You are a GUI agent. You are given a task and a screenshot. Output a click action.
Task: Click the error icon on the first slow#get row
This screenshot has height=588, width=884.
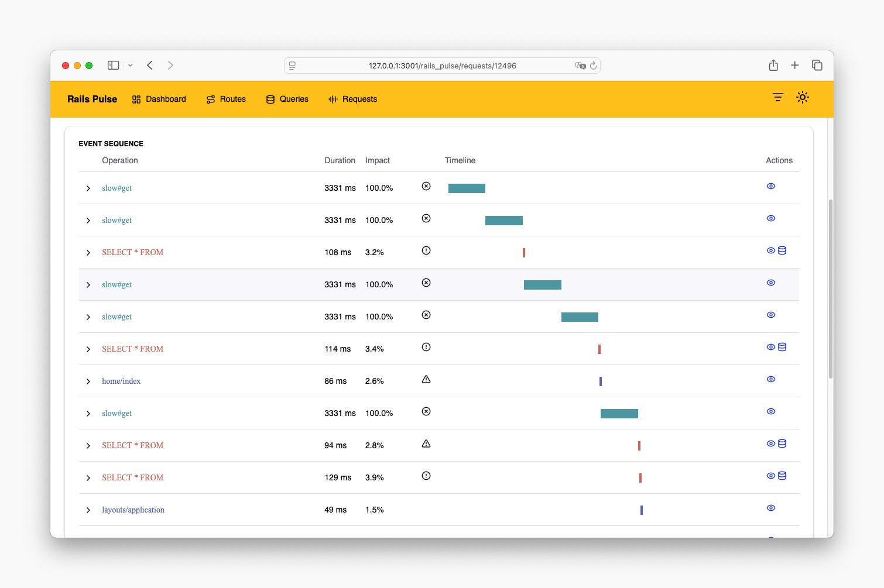(x=426, y=186)
